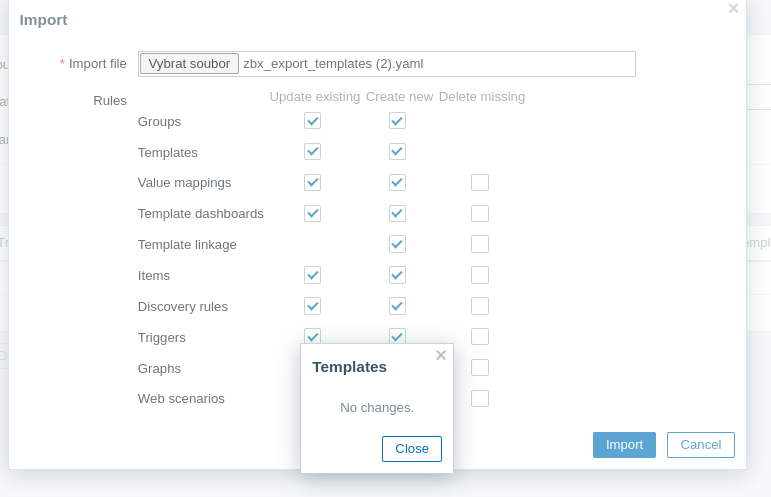Click the Close button in Templates popup
771x497 pixels.
tap(412, 449)
